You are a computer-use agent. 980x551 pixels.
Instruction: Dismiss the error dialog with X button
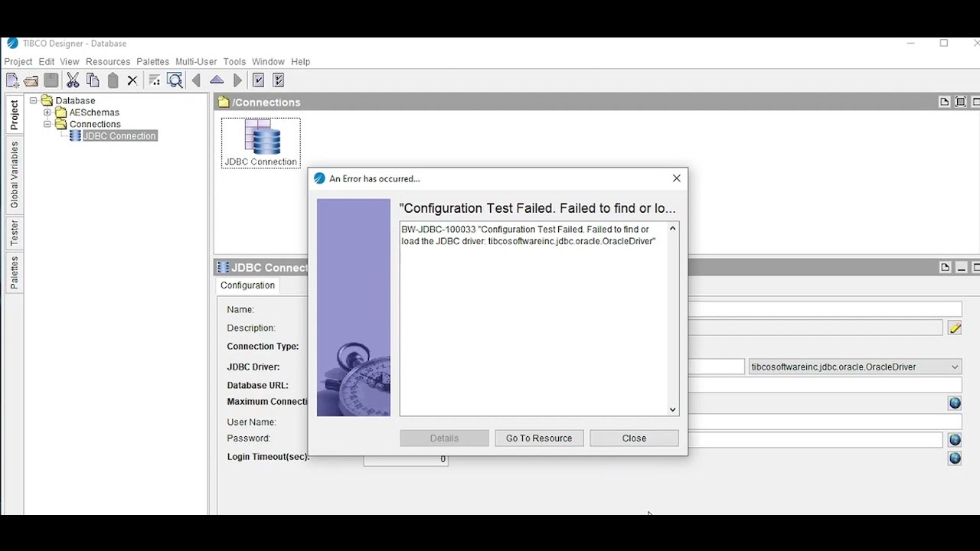pyautogui.click(x=677, y=178)
